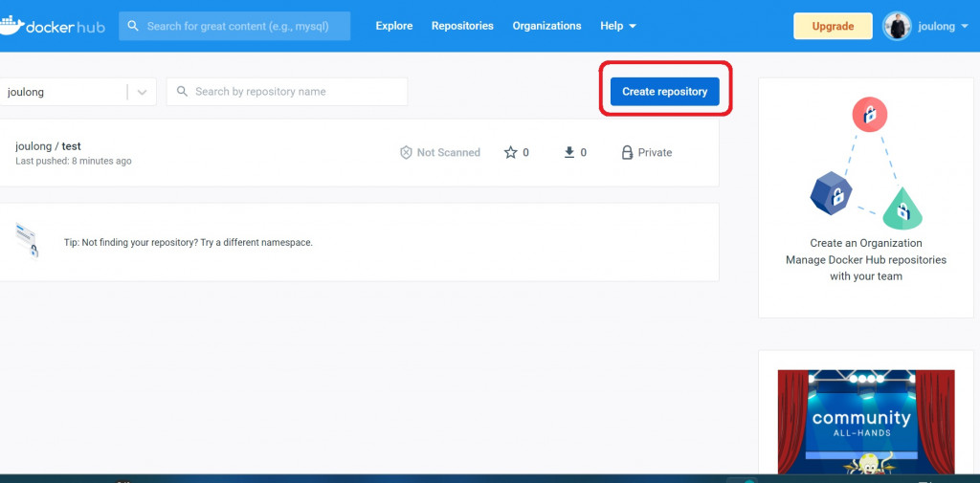Screen dimensions: 980x483
Task: Click the Not Scanned status text
Action: (x=449, y=152)
